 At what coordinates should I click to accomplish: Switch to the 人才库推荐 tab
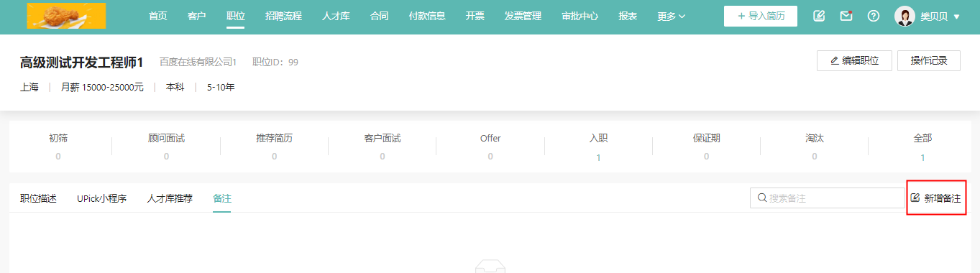[x=170, y=198]
